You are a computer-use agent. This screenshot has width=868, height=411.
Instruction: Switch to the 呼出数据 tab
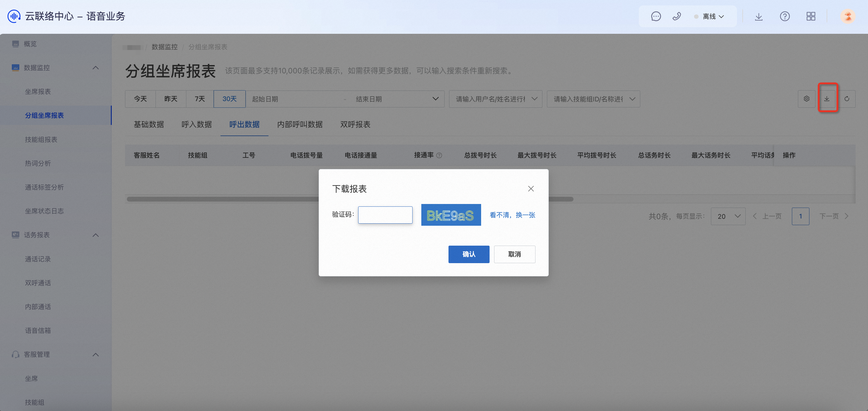pyautogui.click(x=244, y=124)
